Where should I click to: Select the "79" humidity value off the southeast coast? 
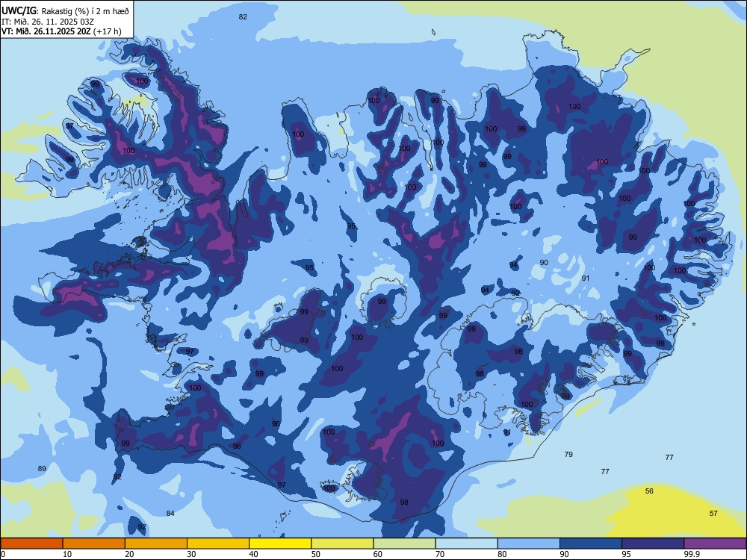[568, 454]
